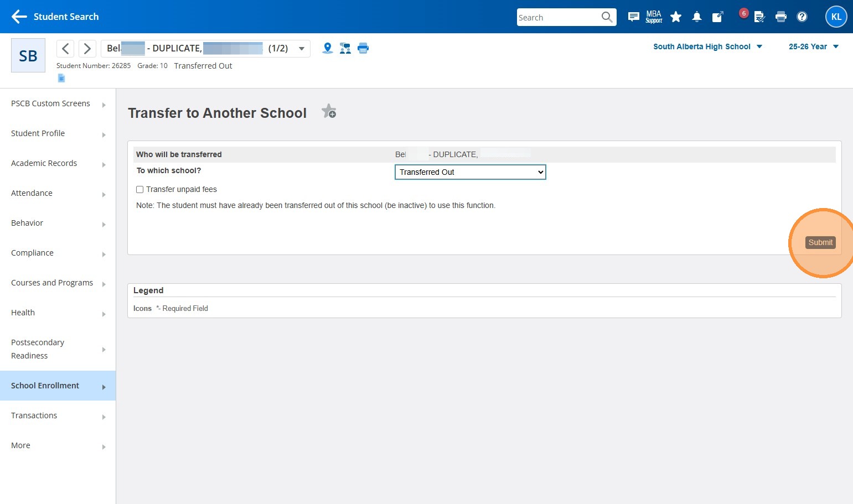Click the Transferred Out status under student name
The height and width of the screenshot is (504, 853).
203,66
